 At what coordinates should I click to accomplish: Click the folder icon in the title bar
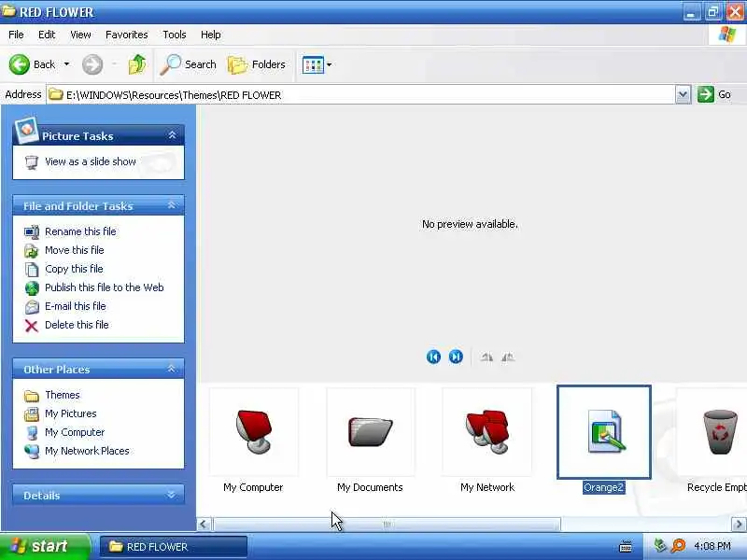(x=8, y=11)
